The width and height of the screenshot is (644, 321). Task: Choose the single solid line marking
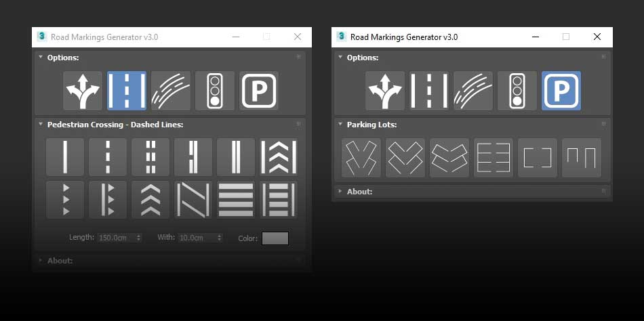(65, 157)
